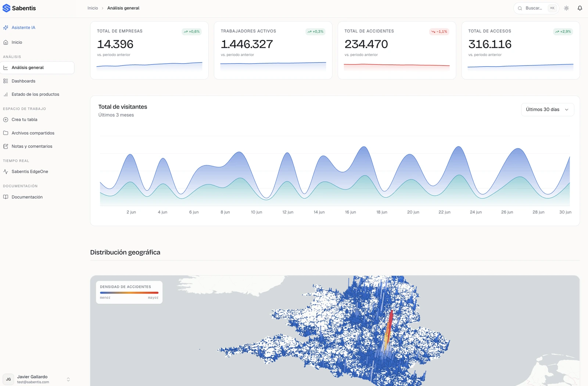Click the Total de accidentes card
Screen dimensions: 588x386
(397, 50)
